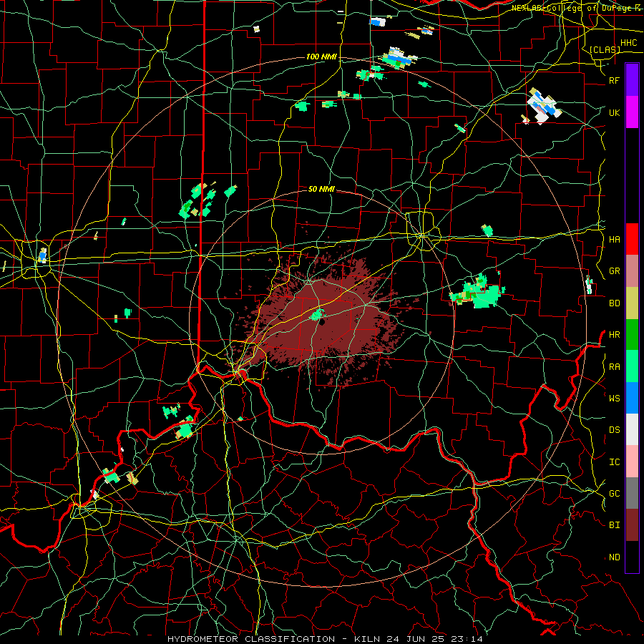Click the white-blue snow echo in northeast corner

pos(543,106)
